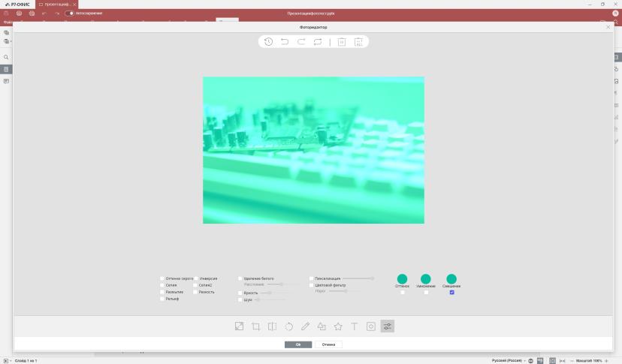Click the undo arrow in photo editor
The height and width of the screenshot is (364, 622).
[285, 41]
